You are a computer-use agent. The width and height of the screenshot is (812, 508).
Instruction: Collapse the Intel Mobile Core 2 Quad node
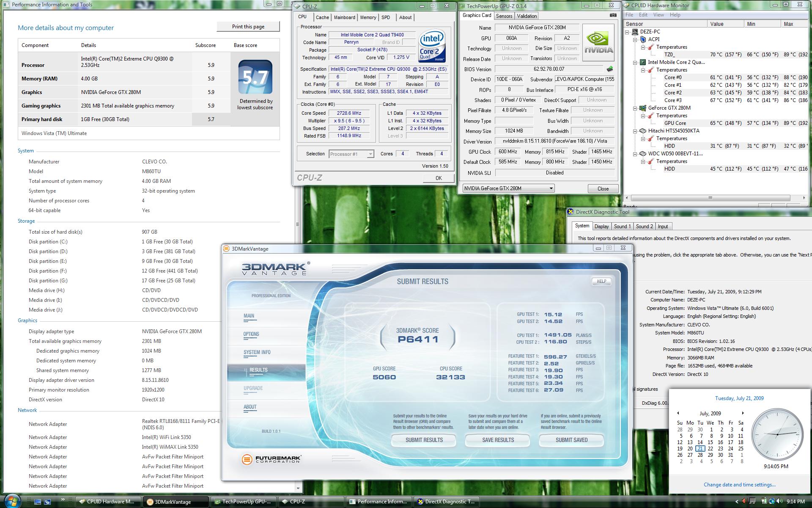point(635,62)
